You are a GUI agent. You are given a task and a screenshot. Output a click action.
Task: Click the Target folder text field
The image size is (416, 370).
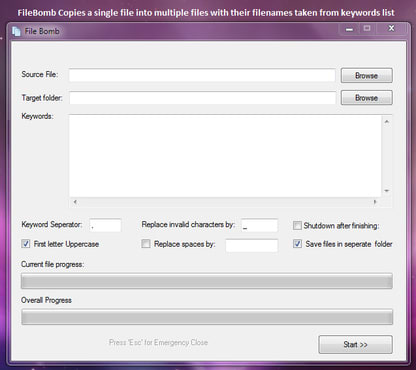pyautogui.click(x=202, y=98)
